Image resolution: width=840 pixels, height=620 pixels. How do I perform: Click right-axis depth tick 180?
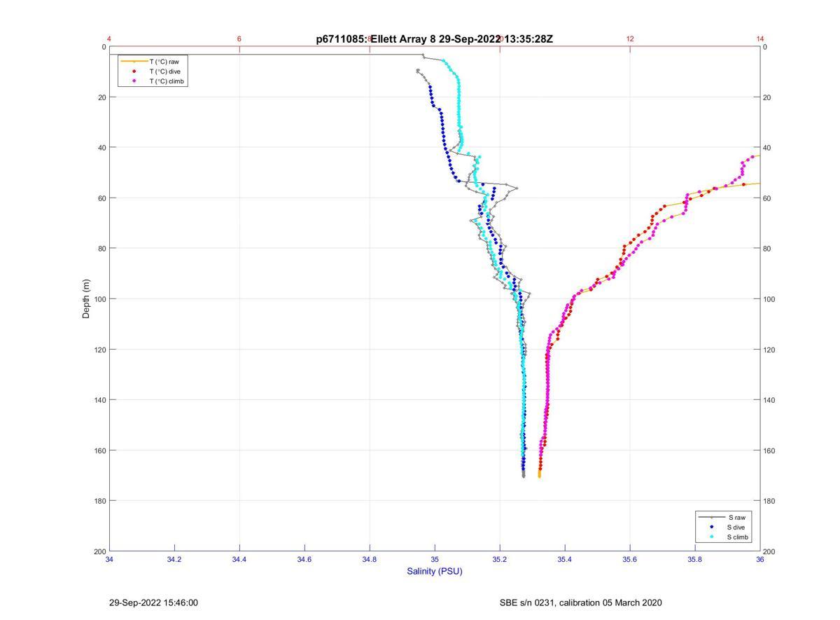pos(769,501)
